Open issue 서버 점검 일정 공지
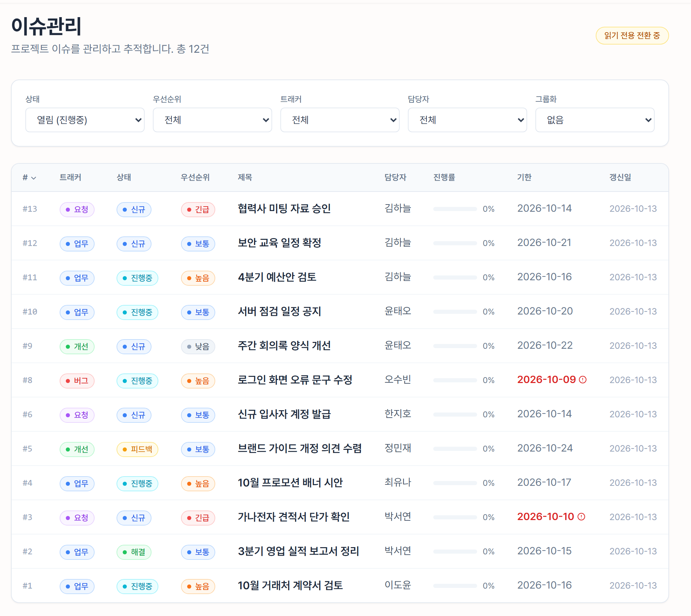 pyautogui.click(x=279, y=311)
